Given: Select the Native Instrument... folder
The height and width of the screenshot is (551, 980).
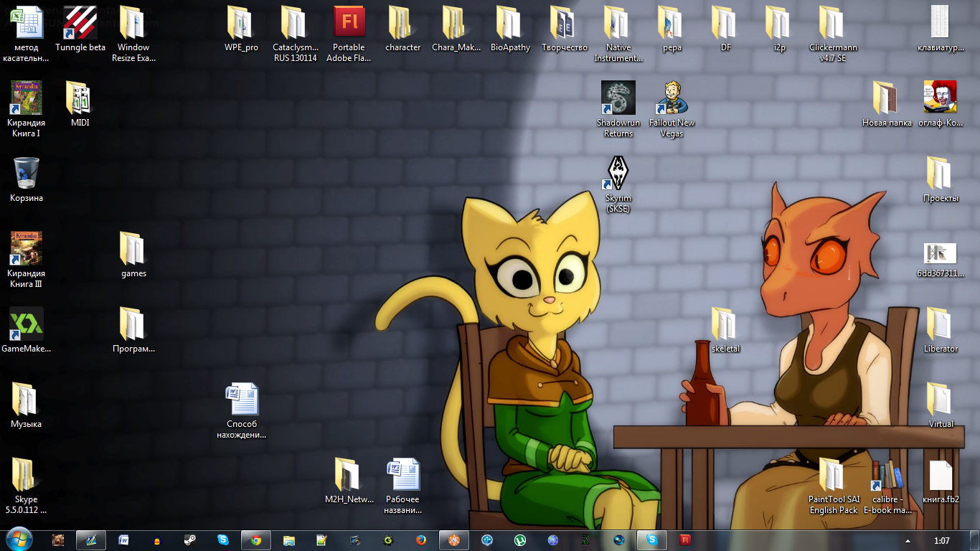Looking at the screenshot, I should point(618,34).
